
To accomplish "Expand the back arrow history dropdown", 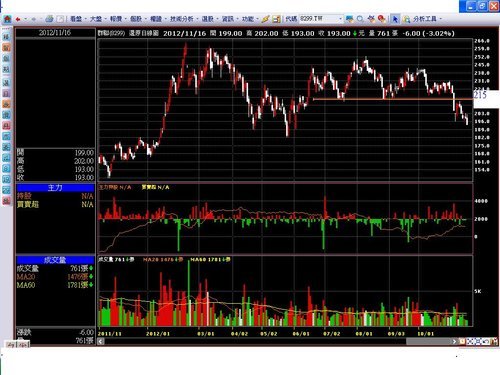I will click(x=25, y=19).
